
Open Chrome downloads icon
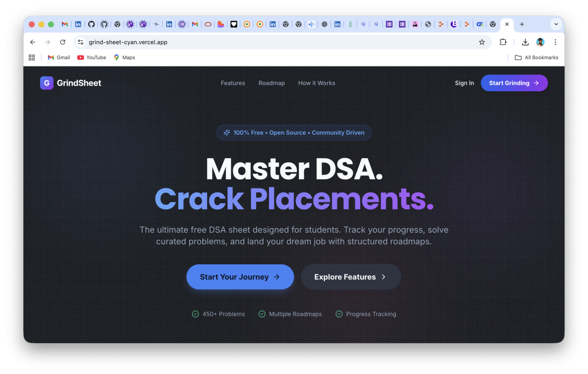(525, 42)
